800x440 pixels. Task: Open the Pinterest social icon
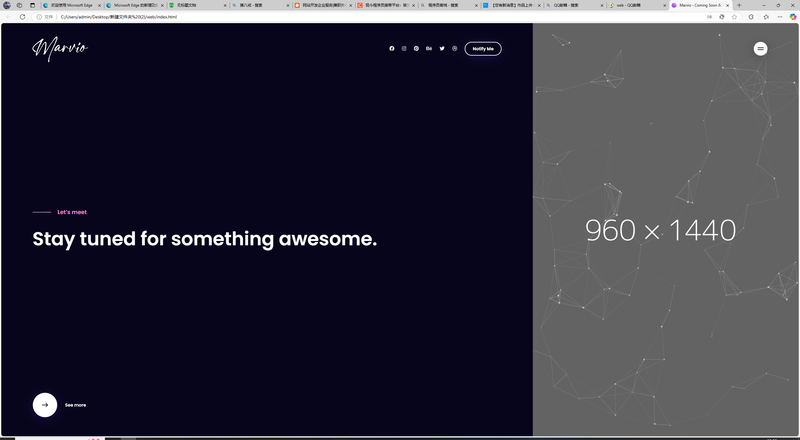coord(416,48)
